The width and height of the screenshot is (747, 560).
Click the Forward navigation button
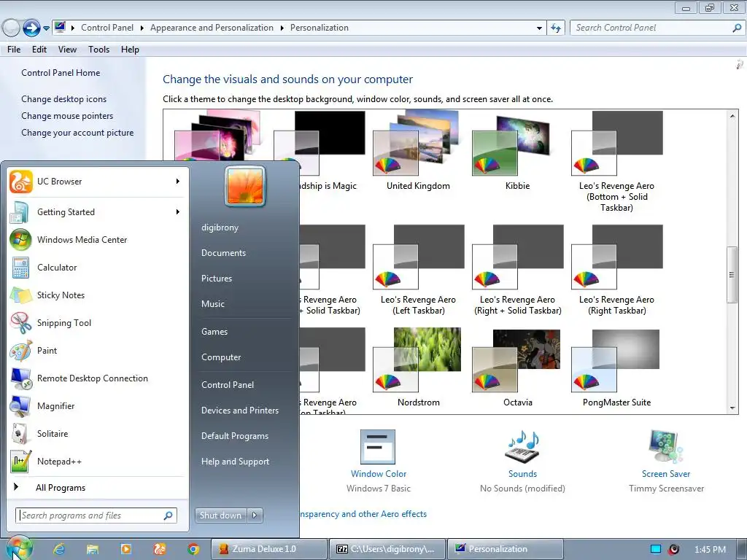tap(31, 28)
